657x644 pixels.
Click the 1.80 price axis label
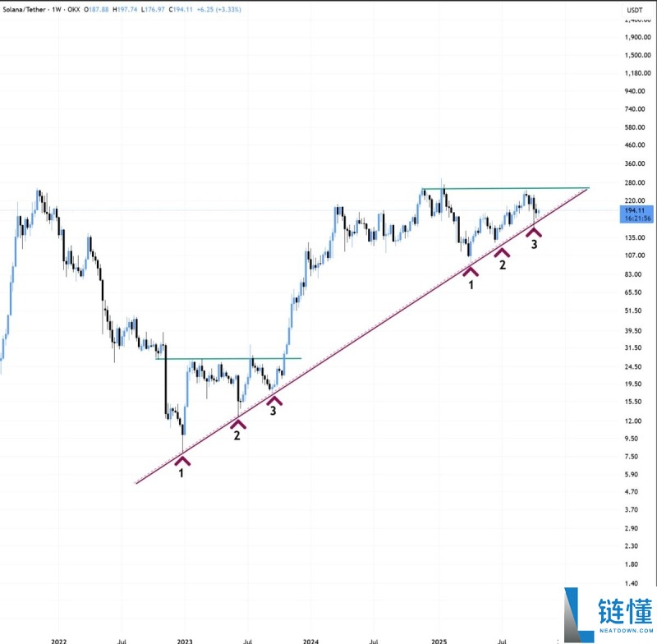(x=632, y=564)
